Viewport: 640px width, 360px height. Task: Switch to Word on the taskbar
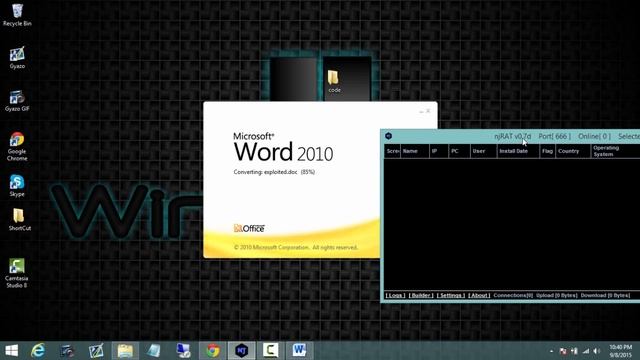pos(299,351)
